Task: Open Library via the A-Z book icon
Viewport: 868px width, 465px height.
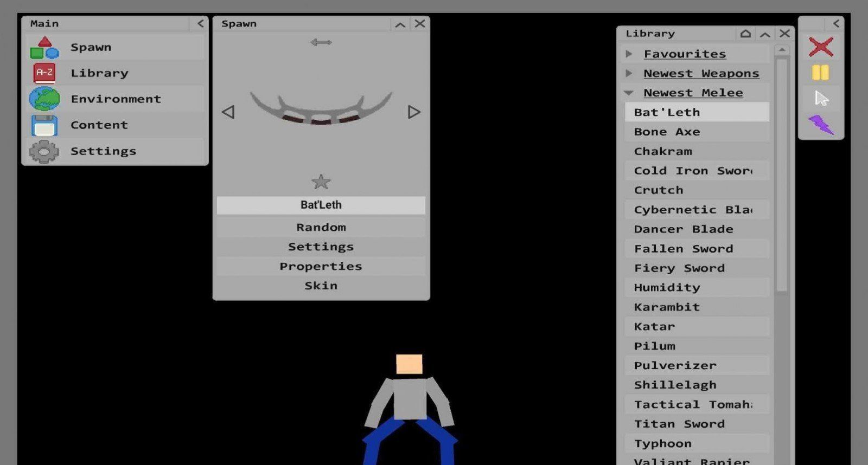Action: point(44,73)
